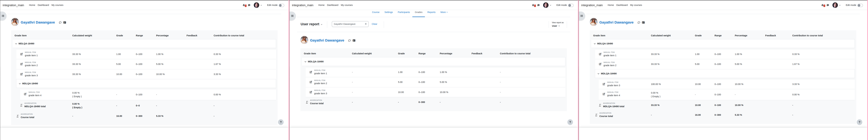Collapse the top MDLQA-18490 category in right panel
Image resolution: width=868 pixels, height=140 pixels.
coord(595,44)
